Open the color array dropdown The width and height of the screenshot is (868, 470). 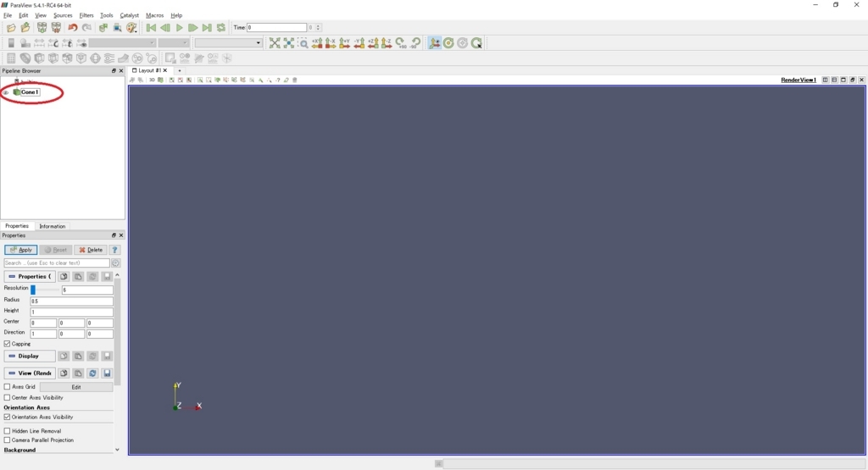(122, 43)
